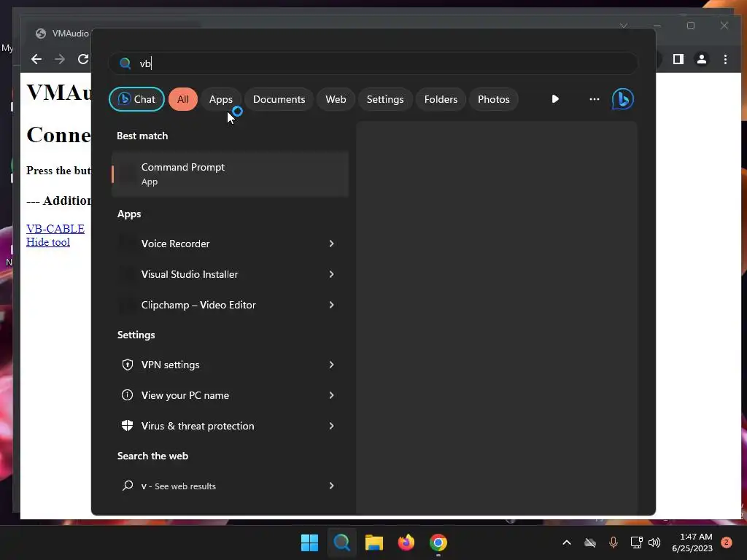Click the web search magnifier icon

tap(127, 486)
